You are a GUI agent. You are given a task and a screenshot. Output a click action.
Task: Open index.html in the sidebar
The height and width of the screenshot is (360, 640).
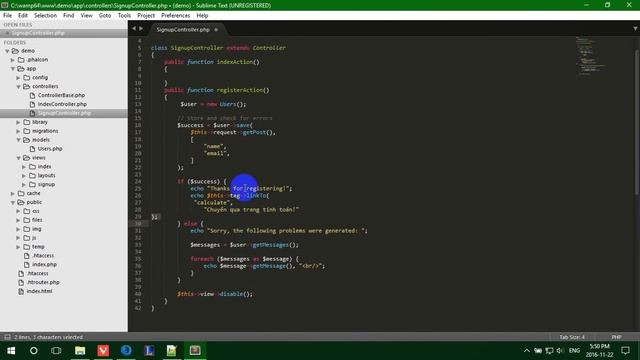click(39, 291)
